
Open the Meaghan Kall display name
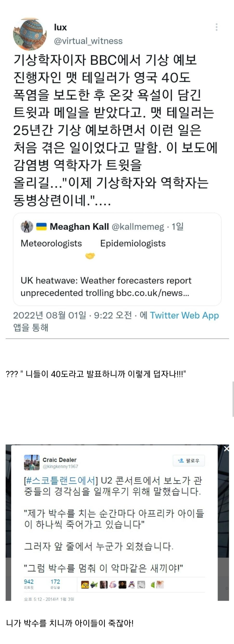(x=79, y=227)
